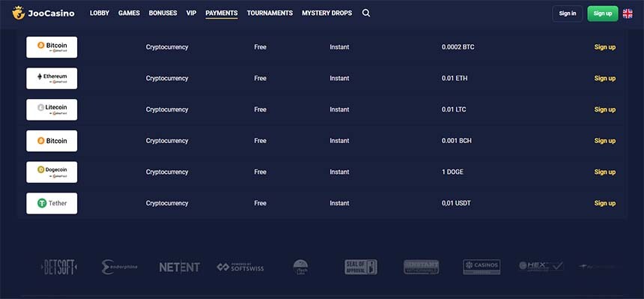
Task: Open the search magnifier icon
Action: click(366, 13)
